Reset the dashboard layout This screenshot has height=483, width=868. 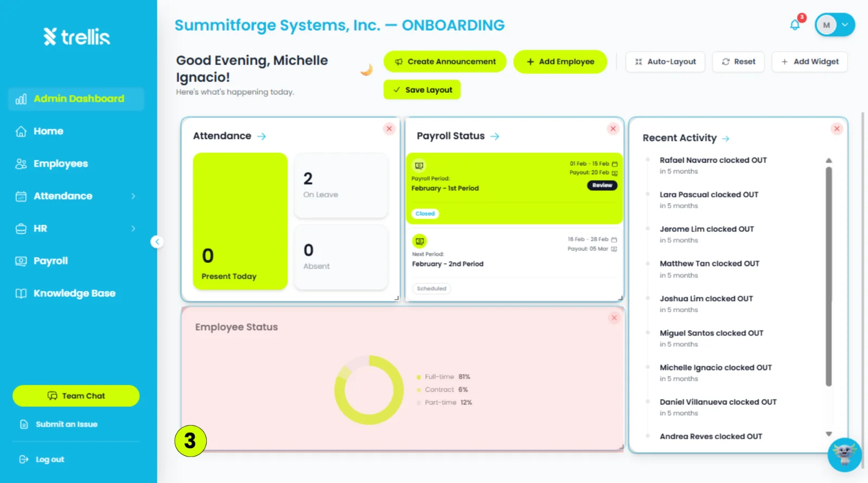pyautogui.click(x=738, y=62)
